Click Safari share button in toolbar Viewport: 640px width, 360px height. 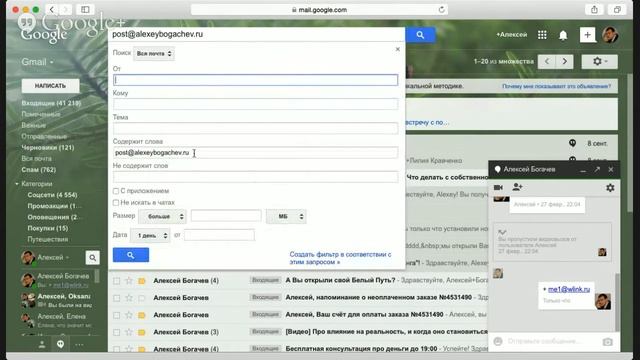594,9
